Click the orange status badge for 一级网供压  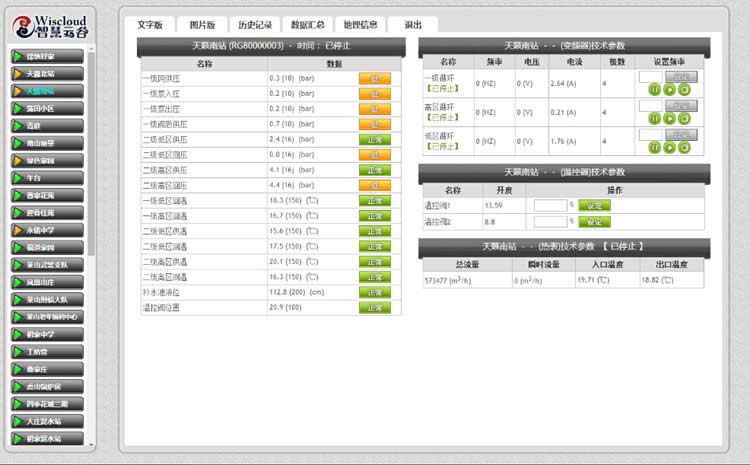click(373, 77)
